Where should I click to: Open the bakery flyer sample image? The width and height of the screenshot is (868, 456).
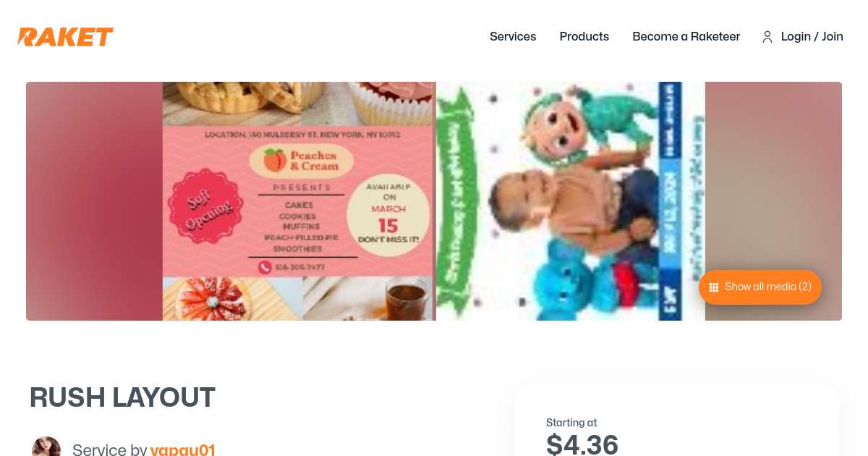click(x=299, y=201)
